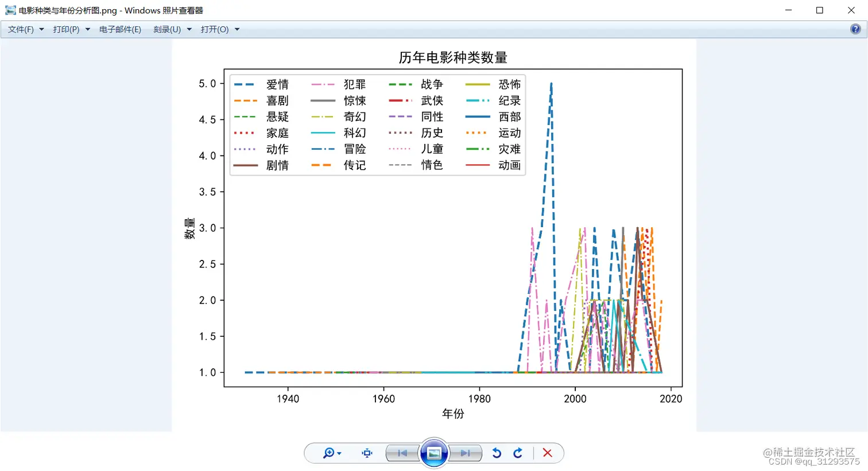
Task: Open the 打印(P) menu
Action: tap(66, 29)
